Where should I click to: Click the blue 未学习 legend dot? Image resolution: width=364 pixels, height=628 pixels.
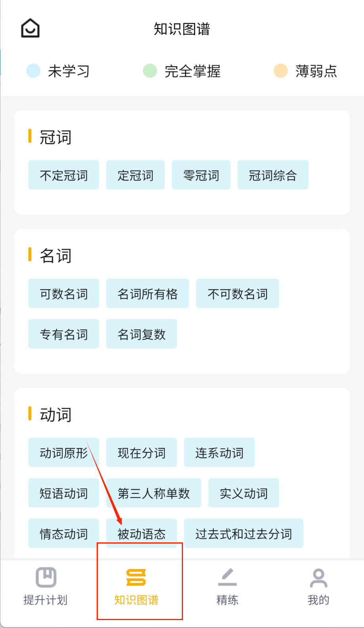[x=33, y=71]
